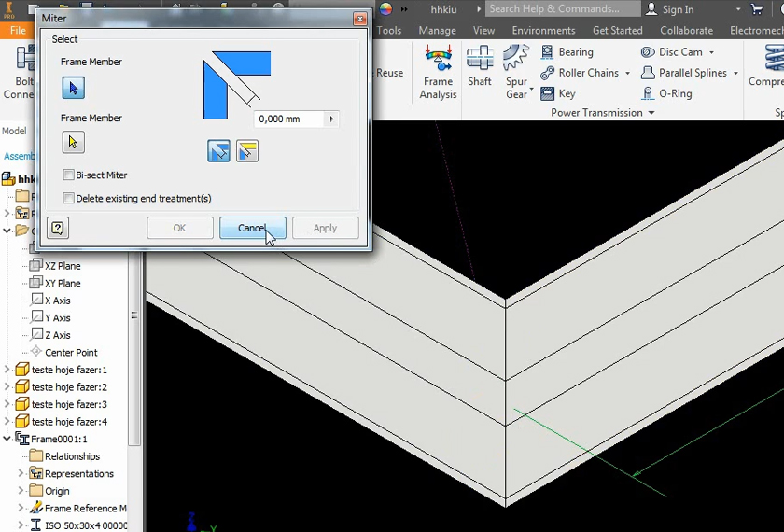Open Miter dialog help button

[x=58, y=228]
